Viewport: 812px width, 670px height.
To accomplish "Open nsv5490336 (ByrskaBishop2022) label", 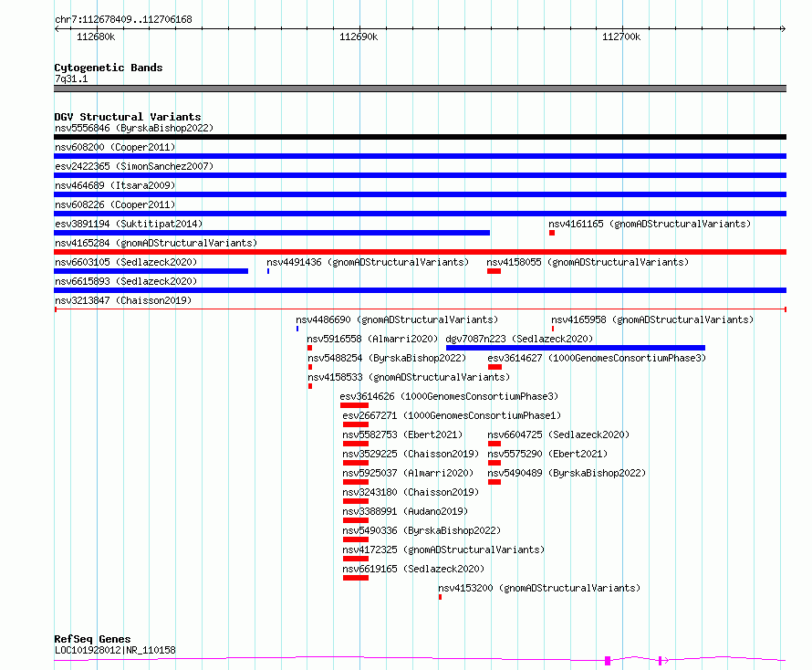I will [x=422, y=530].
